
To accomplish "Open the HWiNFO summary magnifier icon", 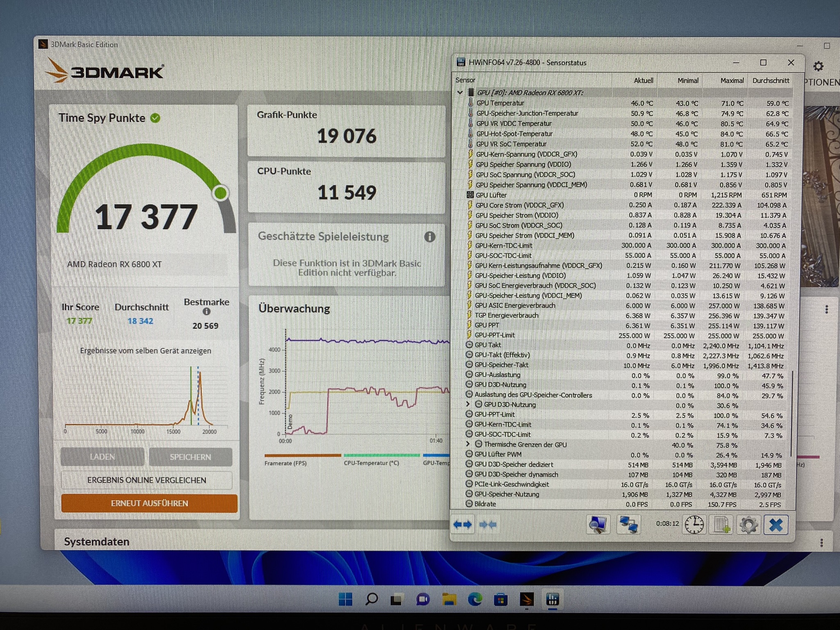I will click(x=597, y=525).
